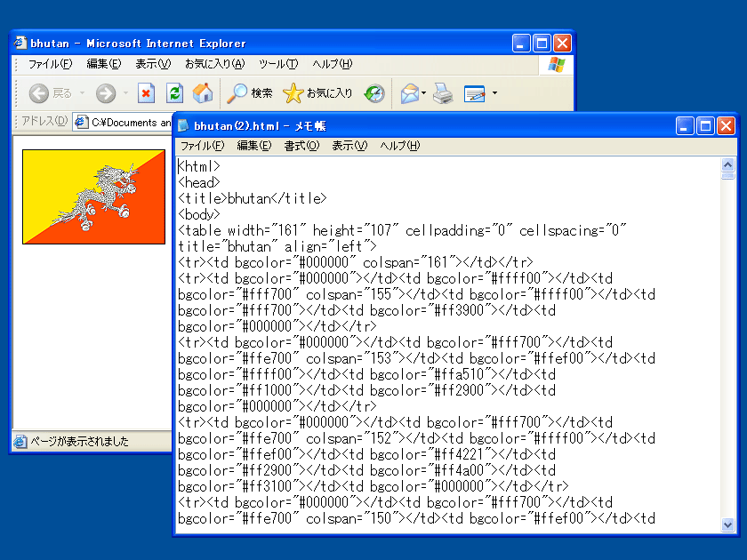This screenshot has height=560, width=747.
Task: Click the colspan="161" row line
Action: tap(356, 262)
